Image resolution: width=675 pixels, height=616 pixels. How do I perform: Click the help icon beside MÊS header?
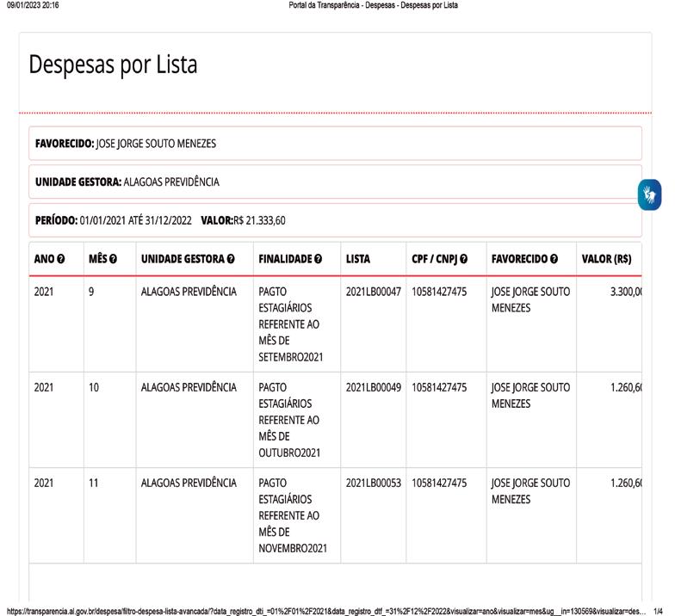pyautogui.click(x=113, y=259)
